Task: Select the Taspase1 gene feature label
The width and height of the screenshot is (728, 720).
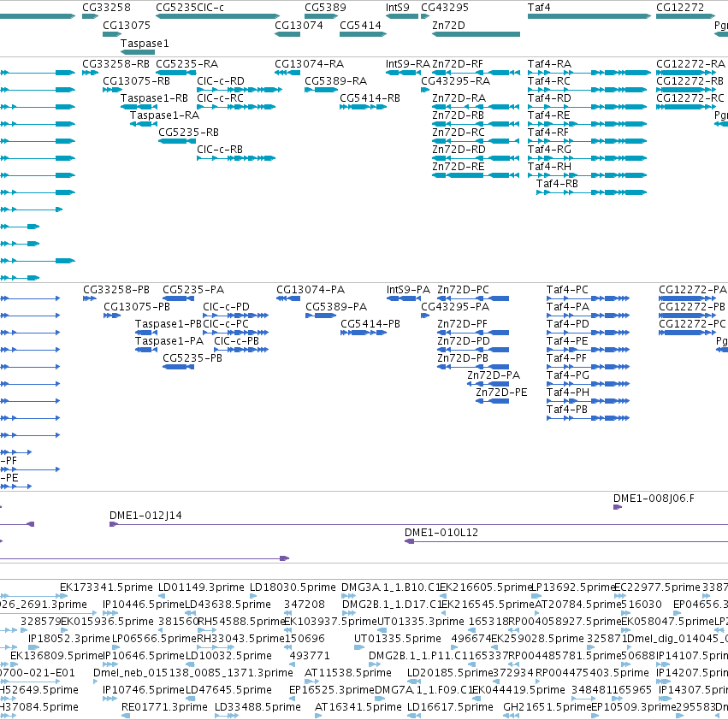Action: 145,43
